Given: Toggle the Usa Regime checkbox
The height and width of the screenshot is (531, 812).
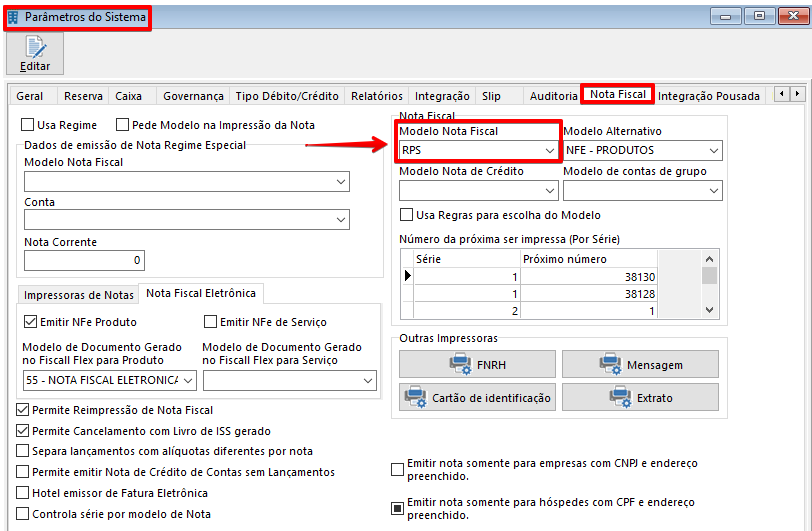Looking at the screenshot, I should 27,125.
